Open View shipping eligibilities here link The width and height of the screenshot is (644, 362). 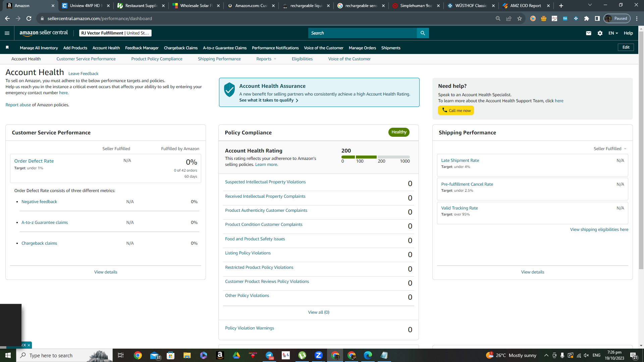coord(599,229)
